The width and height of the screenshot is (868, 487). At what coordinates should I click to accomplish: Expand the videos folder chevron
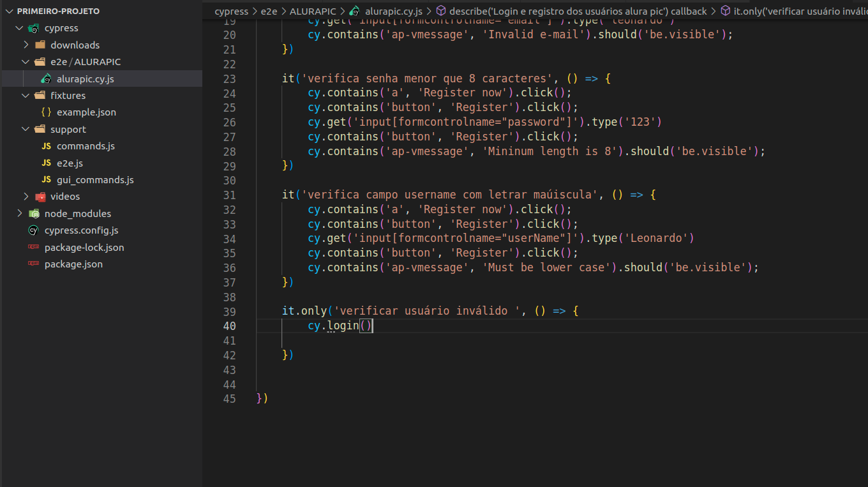(26, 197)
